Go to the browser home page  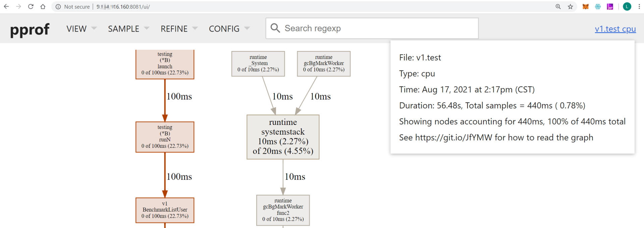[43, 7]
